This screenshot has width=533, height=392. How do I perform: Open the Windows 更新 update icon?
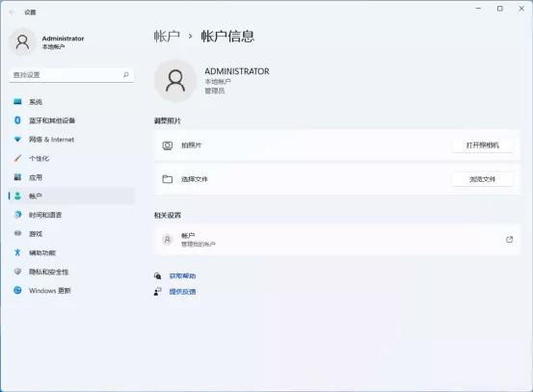click(17, 291)
